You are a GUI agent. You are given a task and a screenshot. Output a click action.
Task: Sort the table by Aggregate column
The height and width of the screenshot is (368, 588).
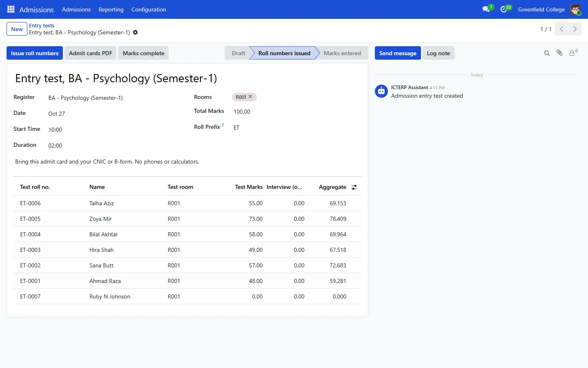332,187
